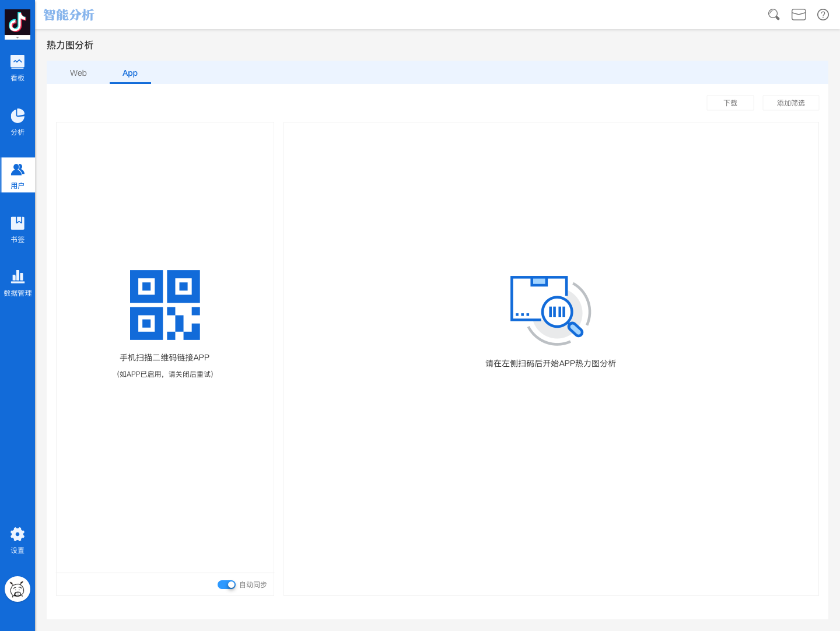
Task: Select the App tab
Action: pos(130,73)
